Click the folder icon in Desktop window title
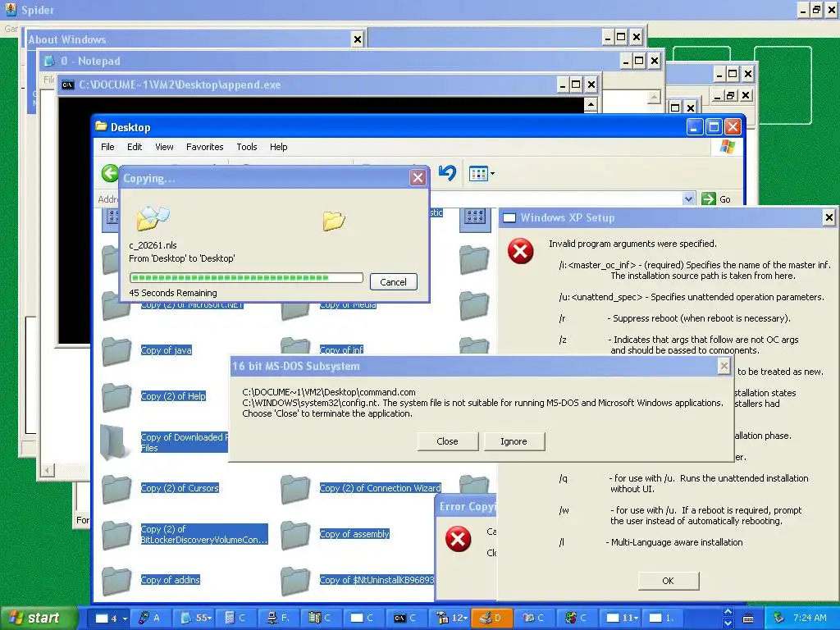Image resolution: width=840 pixels, height=630 pixels. [x=101, y=126]
